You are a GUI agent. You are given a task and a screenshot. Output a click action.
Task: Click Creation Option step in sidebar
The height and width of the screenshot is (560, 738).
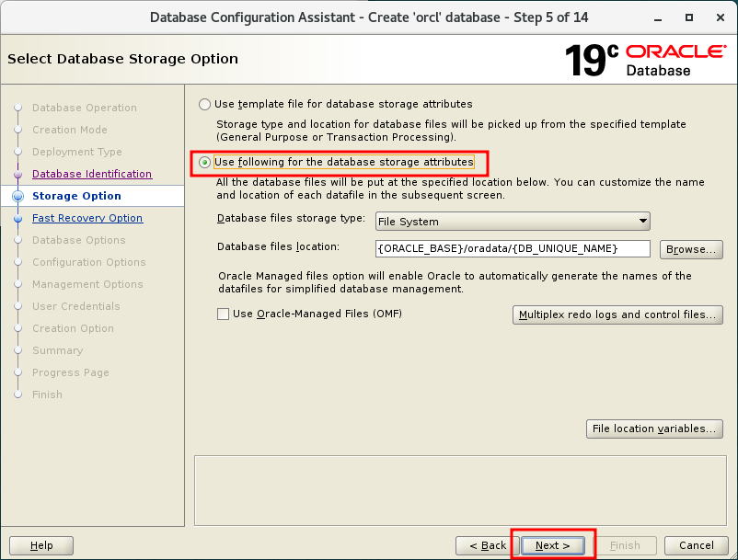point(73,328)
